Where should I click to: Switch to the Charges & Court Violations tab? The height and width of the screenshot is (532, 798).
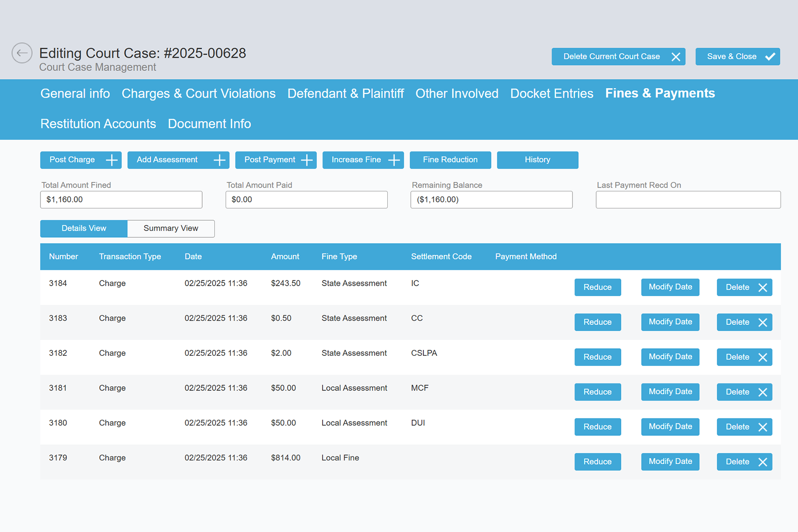pos(199,93)
